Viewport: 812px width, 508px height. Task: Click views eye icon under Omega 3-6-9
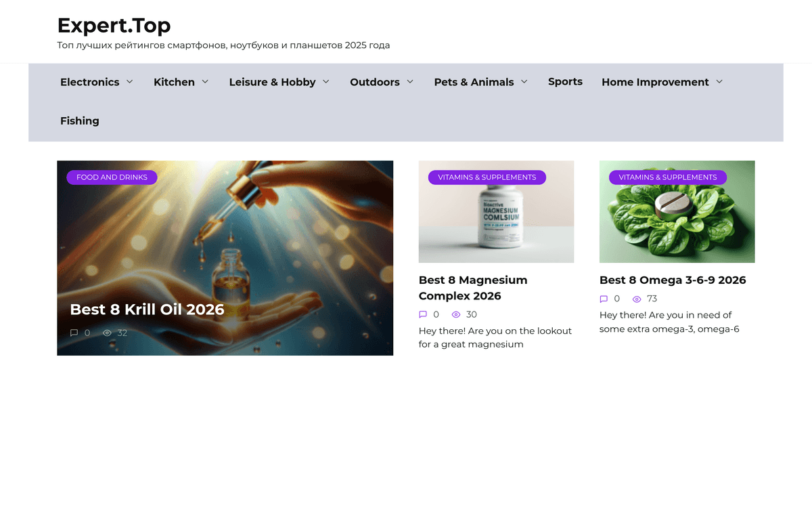(x=637, y=299)
